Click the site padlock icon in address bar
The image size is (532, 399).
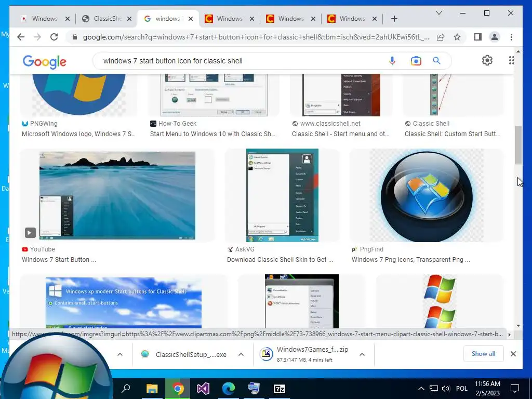(x=75, y=37)
